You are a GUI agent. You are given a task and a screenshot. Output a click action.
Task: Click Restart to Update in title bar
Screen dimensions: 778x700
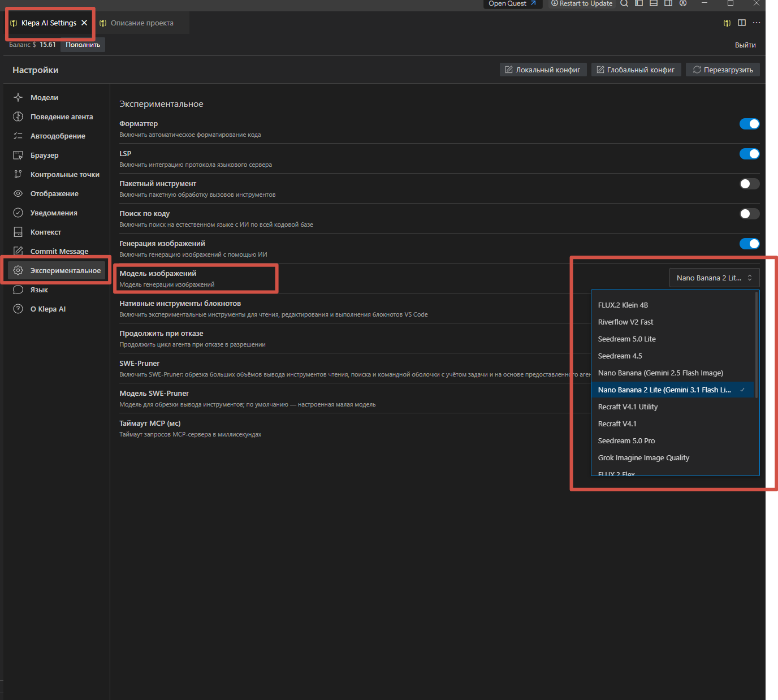click(x=582, y=3)
